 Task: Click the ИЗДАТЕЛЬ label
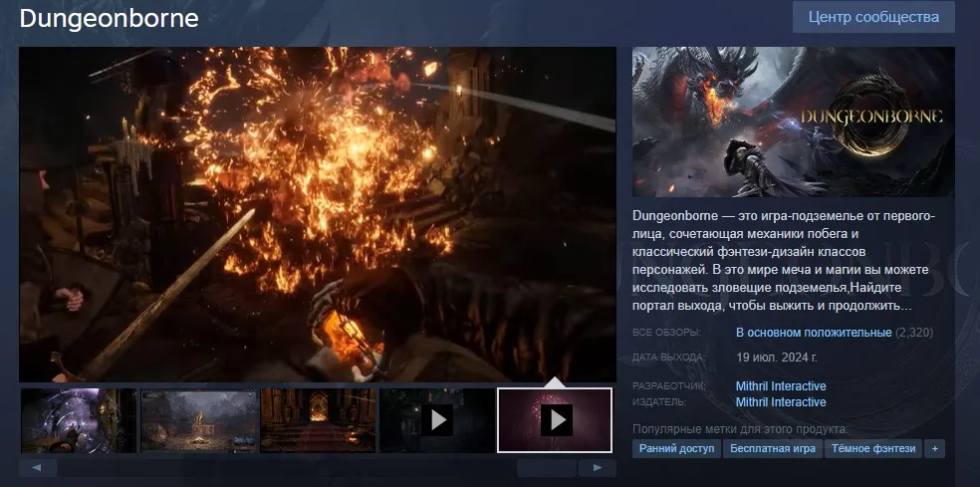click(659, 402)
